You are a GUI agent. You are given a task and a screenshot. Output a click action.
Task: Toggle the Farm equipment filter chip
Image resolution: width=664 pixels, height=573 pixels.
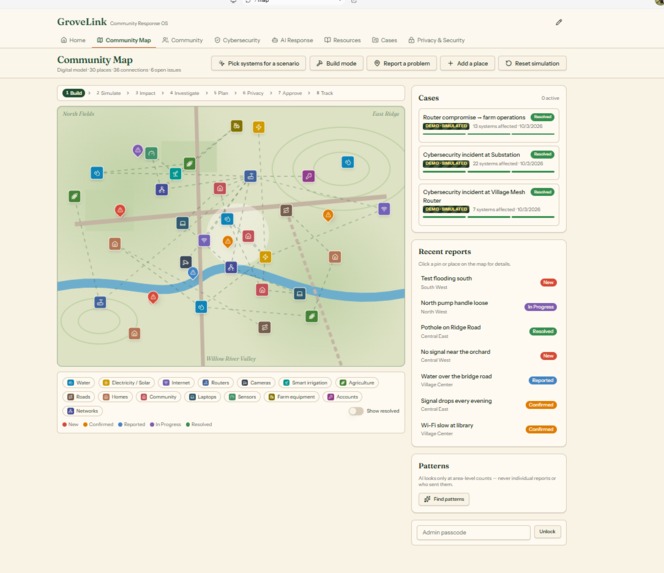pos(291,397)
